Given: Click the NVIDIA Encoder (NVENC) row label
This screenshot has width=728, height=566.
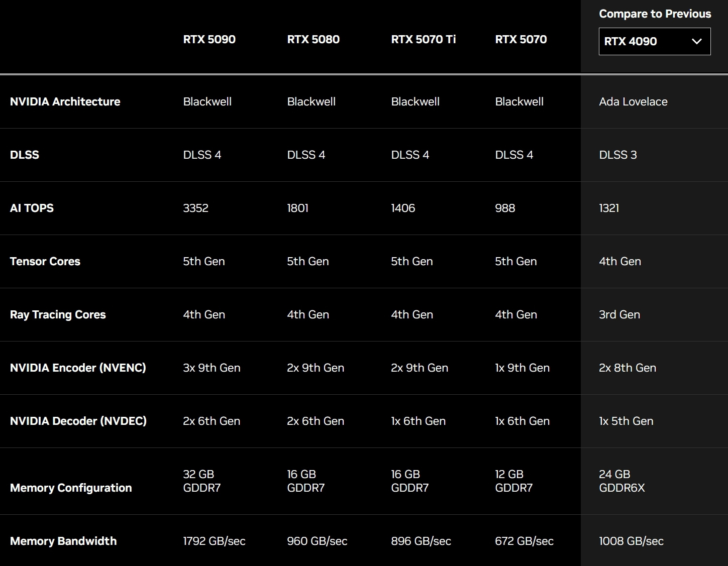Looking at the screenshot, I should click(x=78, y=368).
